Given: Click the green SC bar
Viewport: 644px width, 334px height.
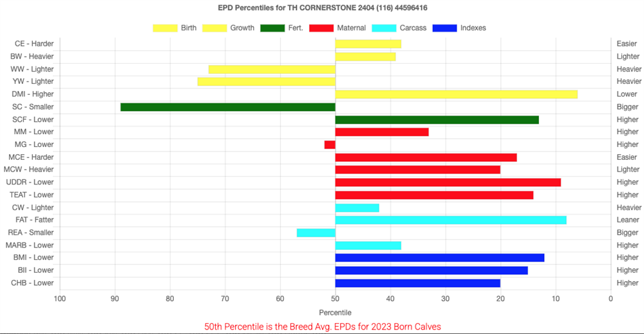Looking at the screenshot, I should 228,107.
